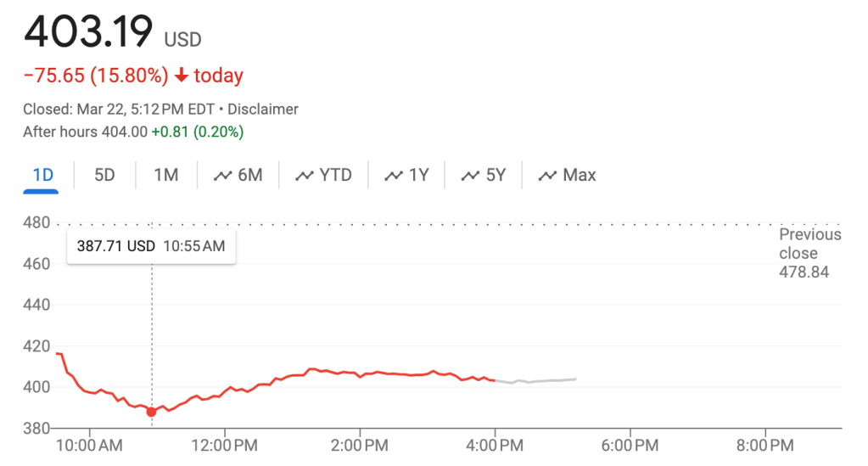
Task: Click the red down arrow before today
Action: pos(181,76)
